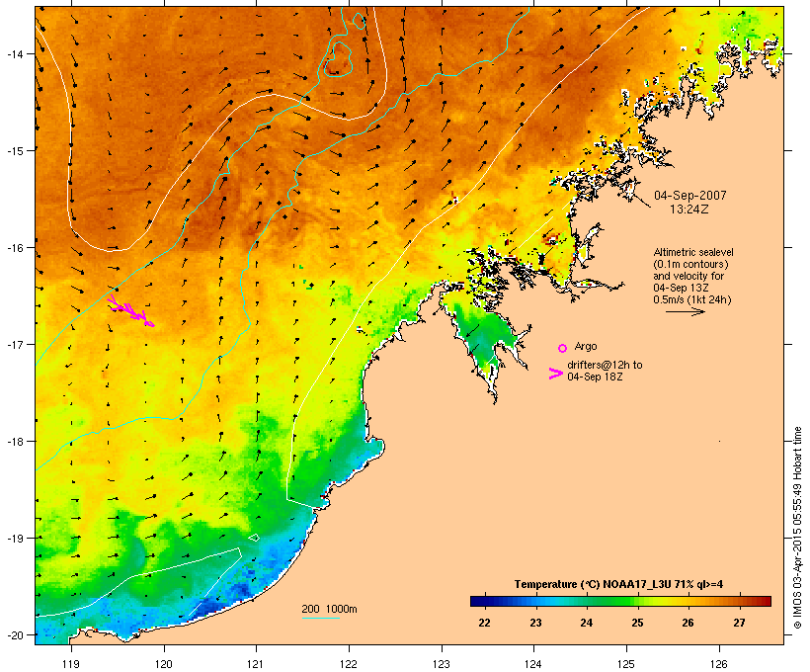Click the '04-Sep 18Z' drifter legend line
The height and width of the screenshot is (672, 810).
[x=595, y=377]
